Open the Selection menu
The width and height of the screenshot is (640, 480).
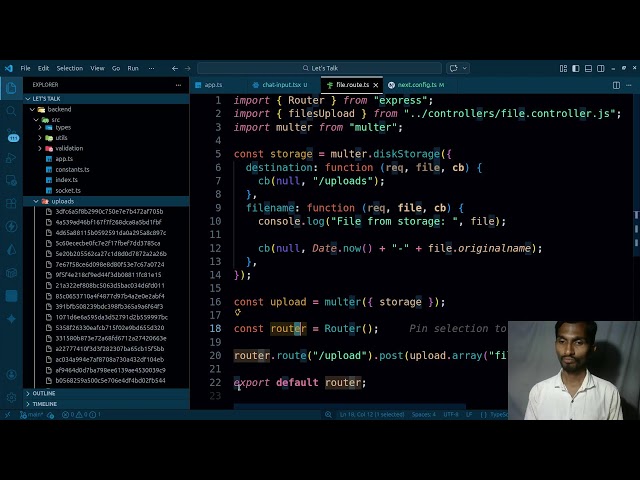[70, 69]
